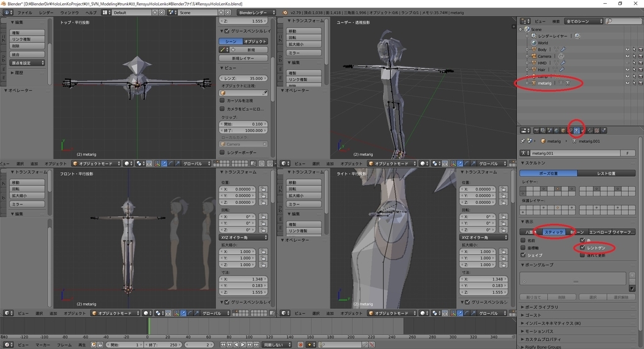Open the Blenderレンダー engine dropdown
This screenshot has width=644, height=349.
(x=257, y=13)
